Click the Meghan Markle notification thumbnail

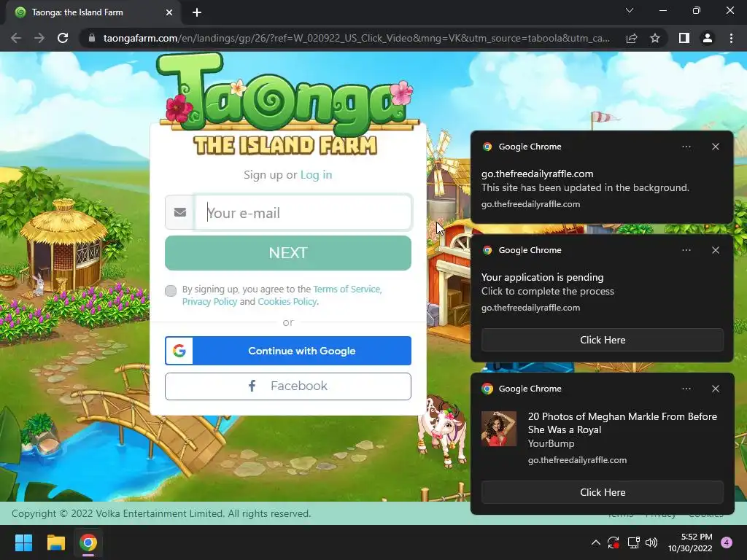coord(499,429)
